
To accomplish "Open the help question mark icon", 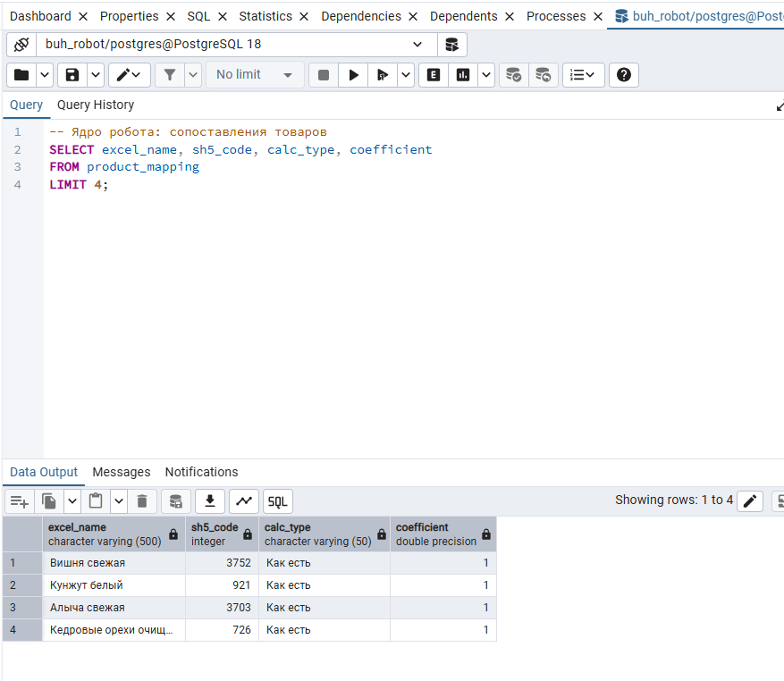I will 623,75.
